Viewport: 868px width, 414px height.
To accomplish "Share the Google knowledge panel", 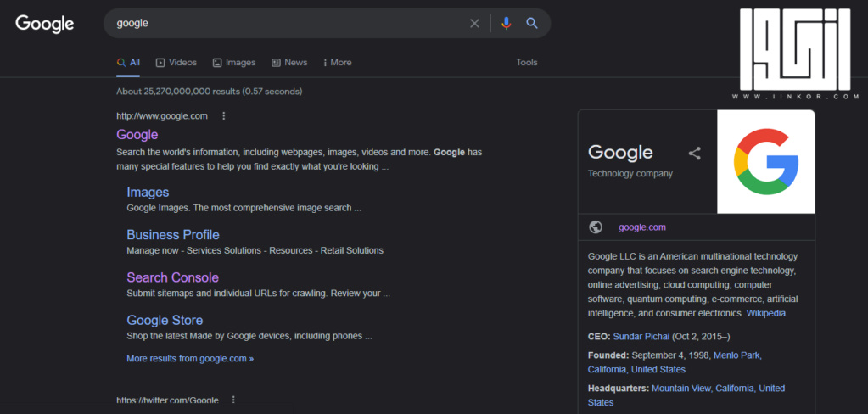I will (695, 154).
